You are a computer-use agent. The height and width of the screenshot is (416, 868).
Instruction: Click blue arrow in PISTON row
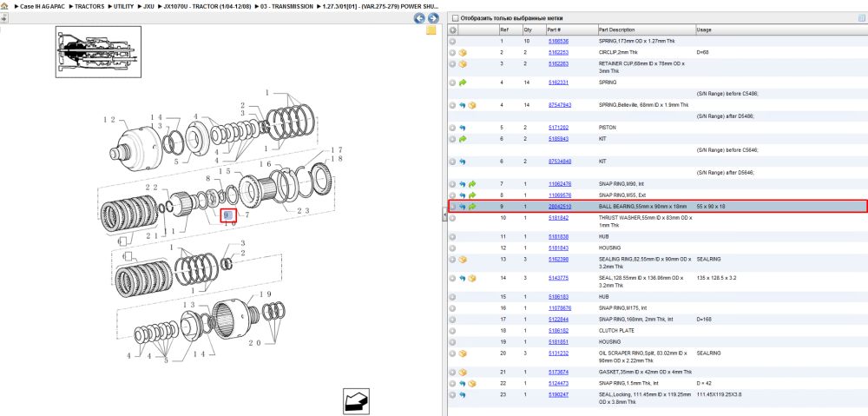click(463, 128)
